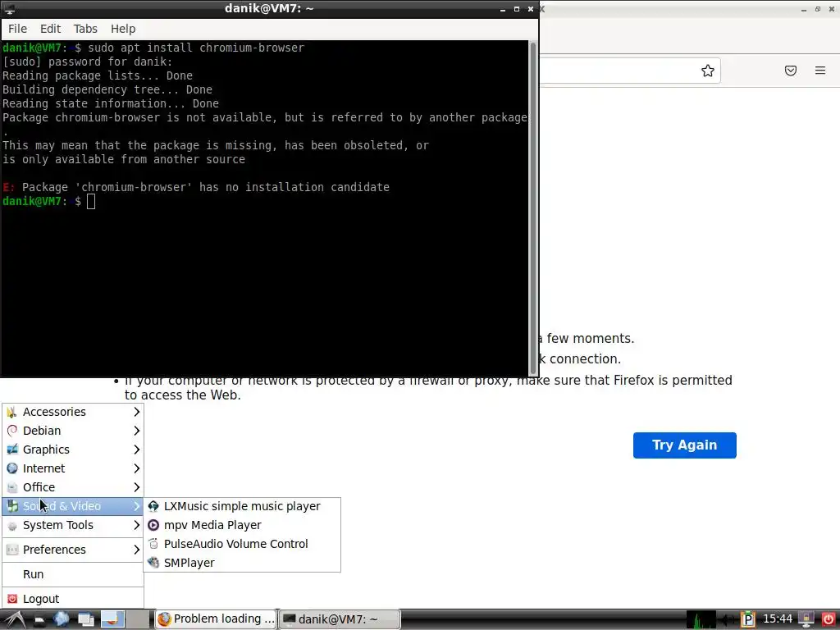
Task: Click SMPlayer icon in submenu
Action: [x=153, y=563]
